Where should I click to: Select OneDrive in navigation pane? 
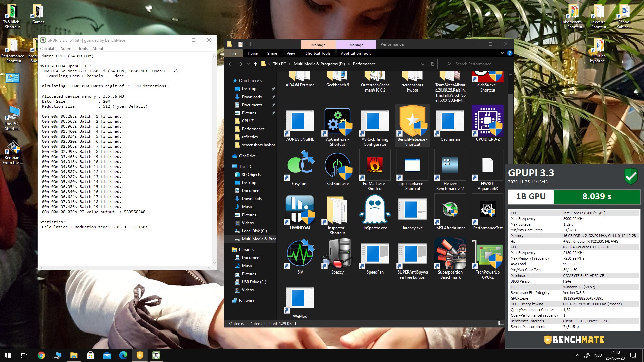coord(247,156)
